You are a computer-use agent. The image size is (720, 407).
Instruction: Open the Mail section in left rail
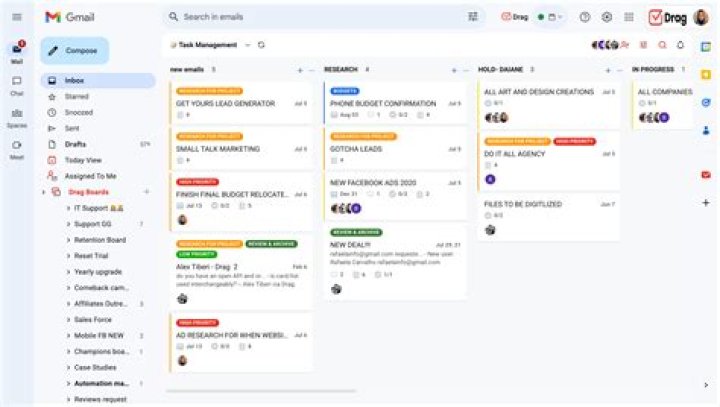pos(17,52)
